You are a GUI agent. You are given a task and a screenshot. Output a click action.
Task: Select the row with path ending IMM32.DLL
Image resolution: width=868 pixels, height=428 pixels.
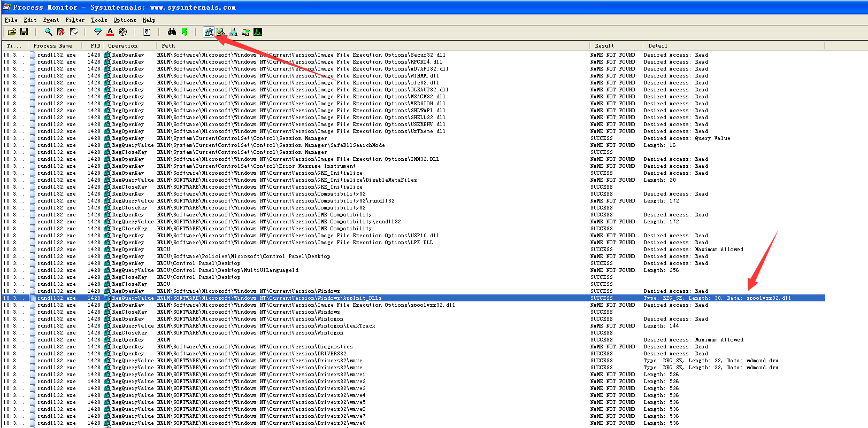tap(413, 159)
